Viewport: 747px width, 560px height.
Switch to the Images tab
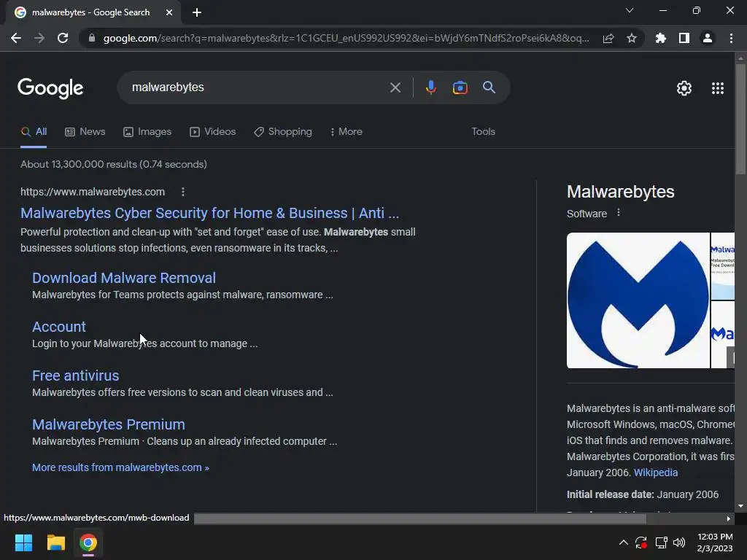(147, 132)
